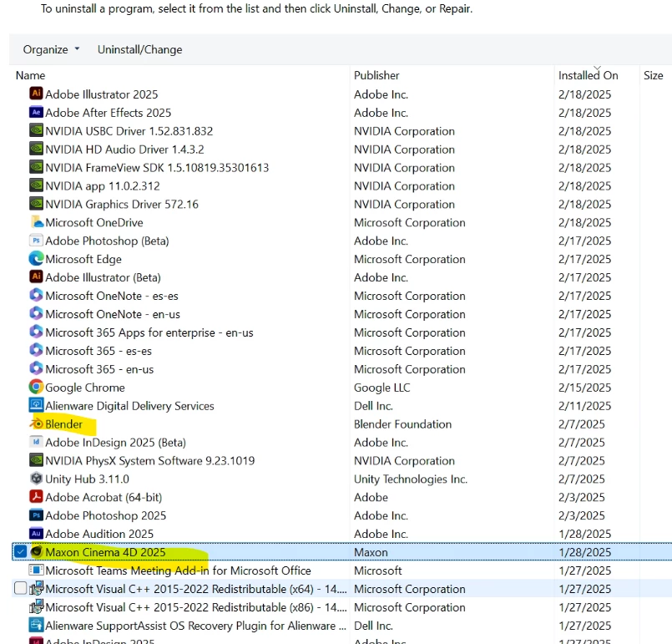Click the Microsoft 365 Apps for enterprise icon
This screenshot has height=644, width=672.
point(36,332)
